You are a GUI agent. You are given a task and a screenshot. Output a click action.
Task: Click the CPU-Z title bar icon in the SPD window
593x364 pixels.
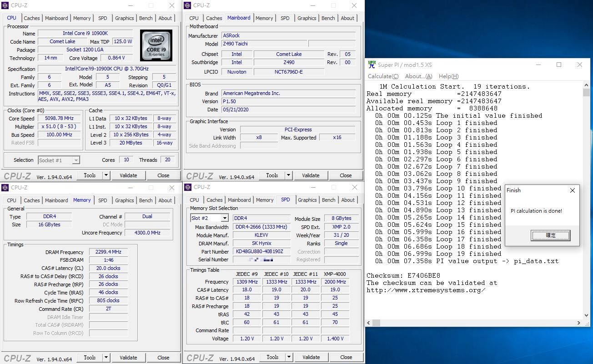pyautogui.click(x=188, y=187)
